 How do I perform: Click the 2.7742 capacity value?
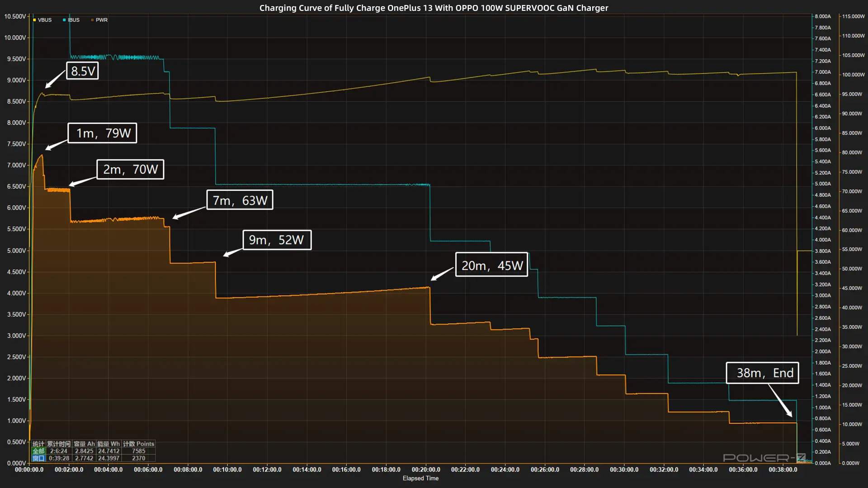pos(84,458)
